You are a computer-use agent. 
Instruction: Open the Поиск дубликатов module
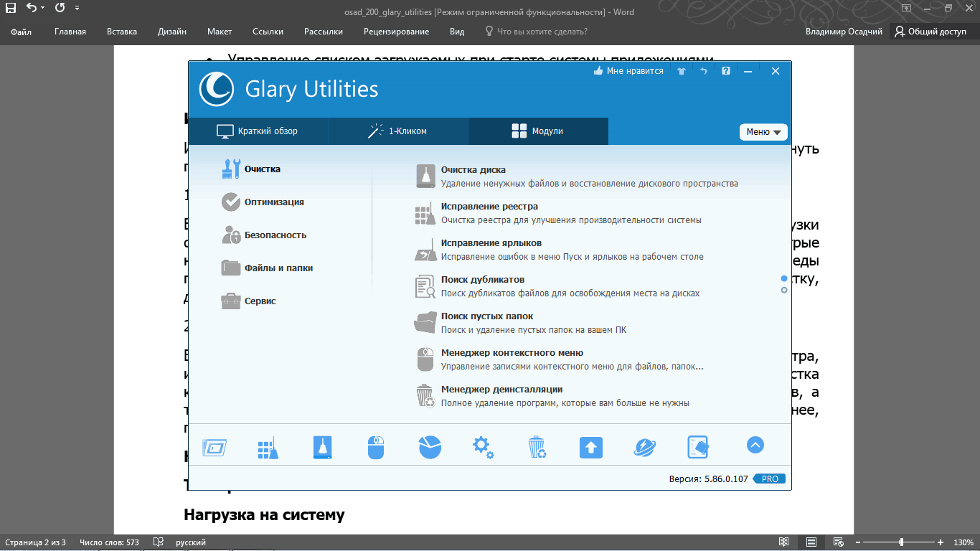557,286
